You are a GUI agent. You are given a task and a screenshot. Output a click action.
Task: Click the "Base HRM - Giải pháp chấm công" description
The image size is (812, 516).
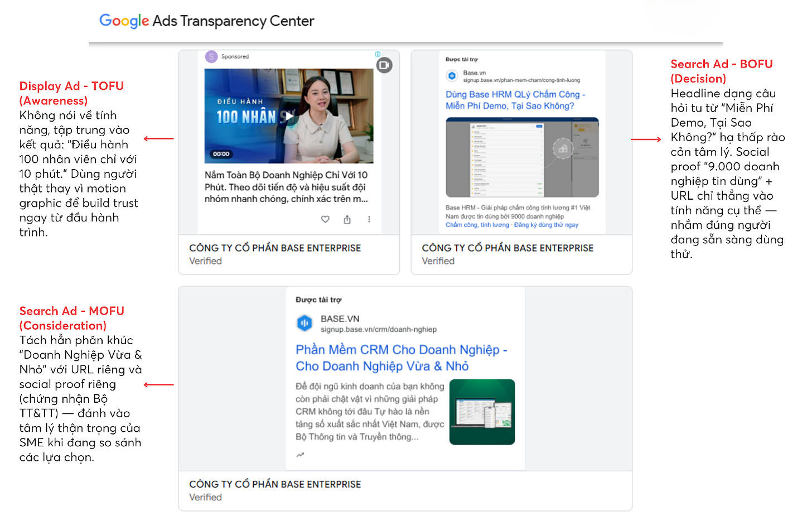coord(518,212)
